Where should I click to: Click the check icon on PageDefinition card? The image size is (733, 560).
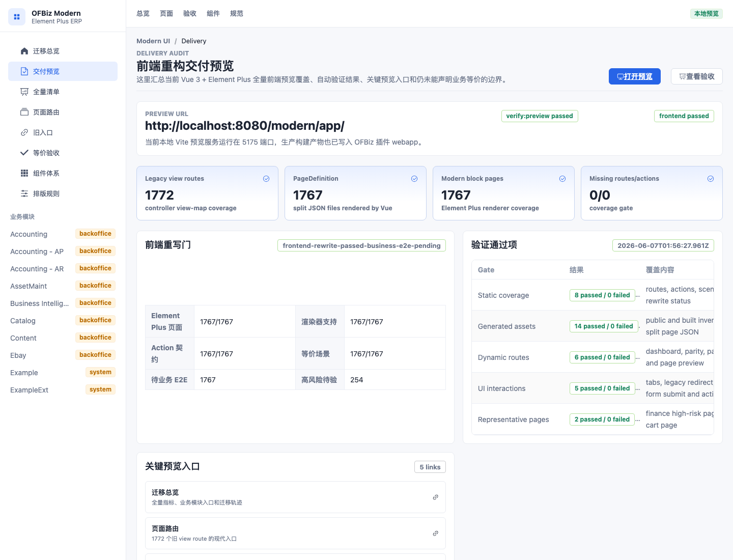(x=414, y=179)
